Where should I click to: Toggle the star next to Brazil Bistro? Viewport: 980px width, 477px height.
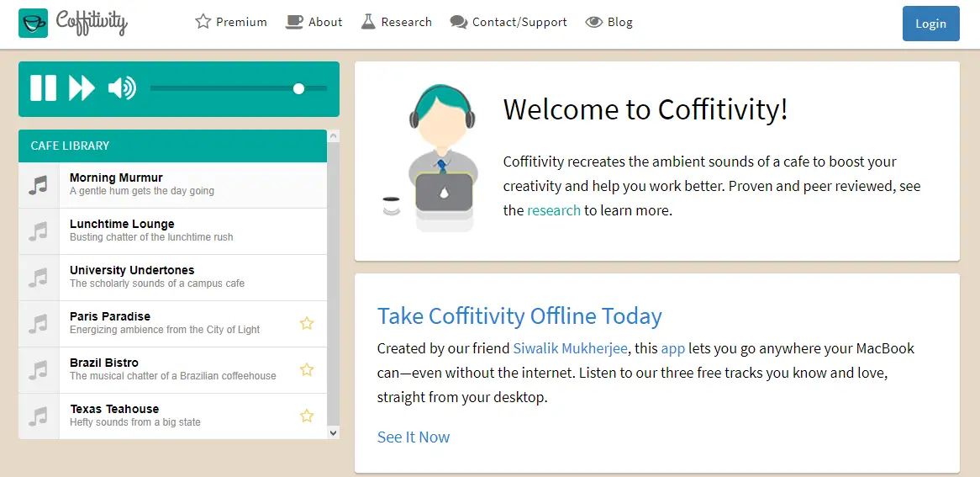point(307,369)
